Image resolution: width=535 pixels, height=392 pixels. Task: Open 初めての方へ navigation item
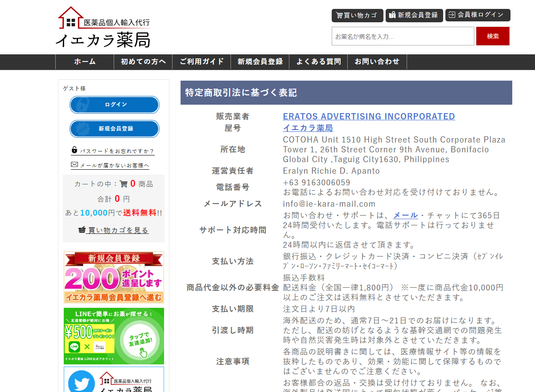pos(143,62)
